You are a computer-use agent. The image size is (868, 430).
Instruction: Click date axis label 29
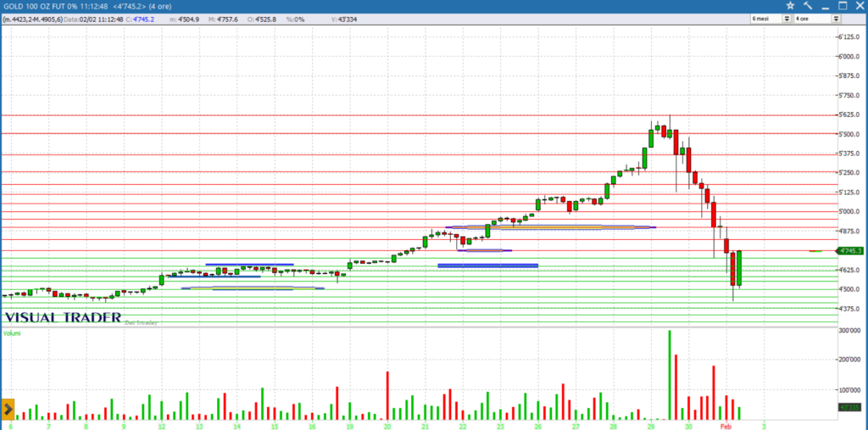pyautogui.click(x=651, y=426)
